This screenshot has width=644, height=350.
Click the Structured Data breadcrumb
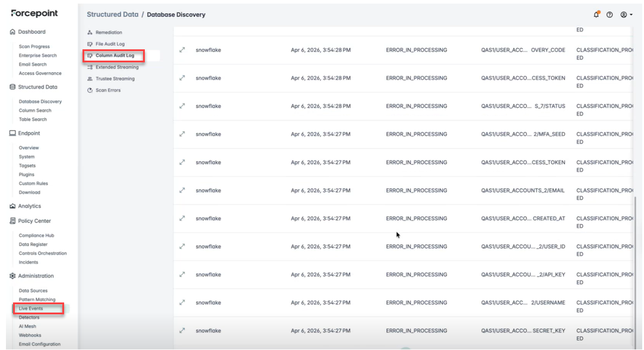[112, 14]
